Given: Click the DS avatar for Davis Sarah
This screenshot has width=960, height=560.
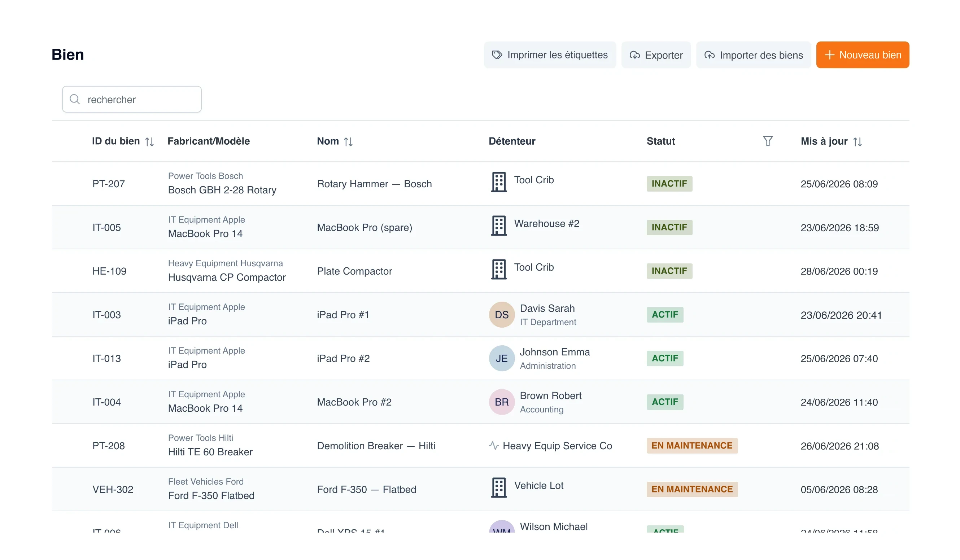Looking at the screenshot, I should (x=502, y=315).
